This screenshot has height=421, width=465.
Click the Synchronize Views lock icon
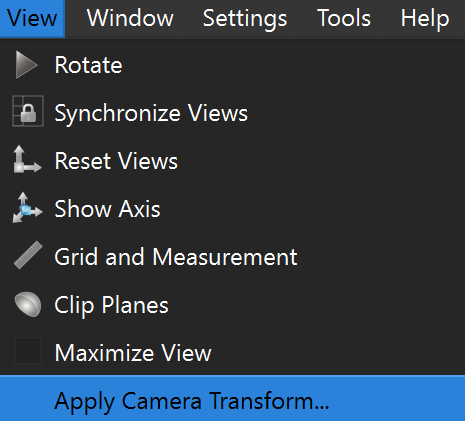tap(28, 111)
